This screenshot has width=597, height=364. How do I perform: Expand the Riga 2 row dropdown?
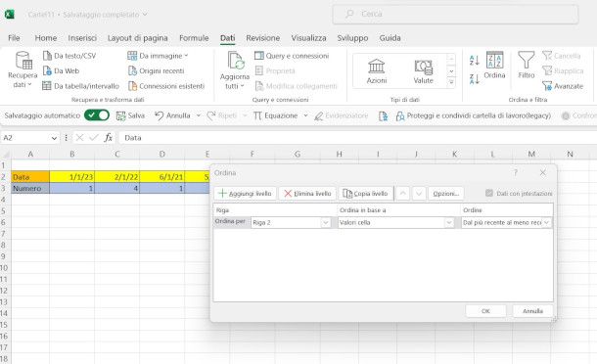tap(326, 223)
